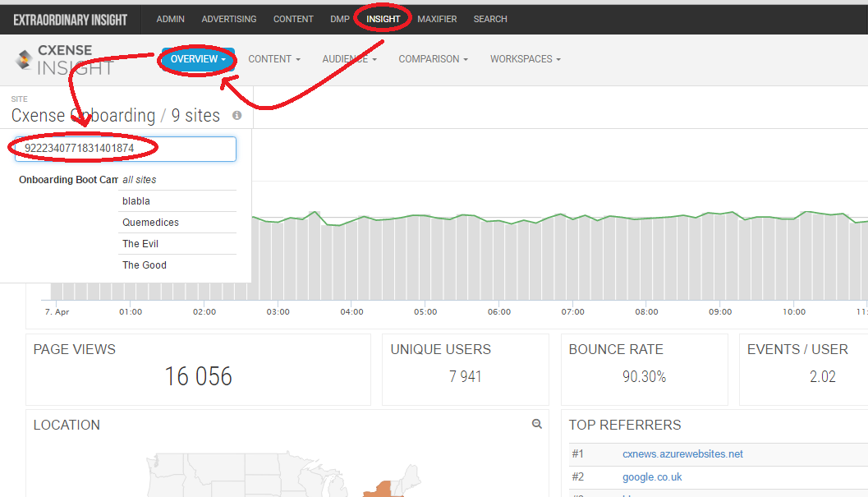
Task: Open the DMP menu item
Action: [340, 19]
